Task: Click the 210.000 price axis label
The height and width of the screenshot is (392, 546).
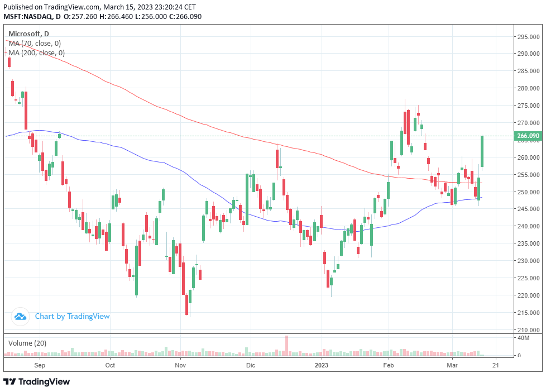Action: [529, 329]
